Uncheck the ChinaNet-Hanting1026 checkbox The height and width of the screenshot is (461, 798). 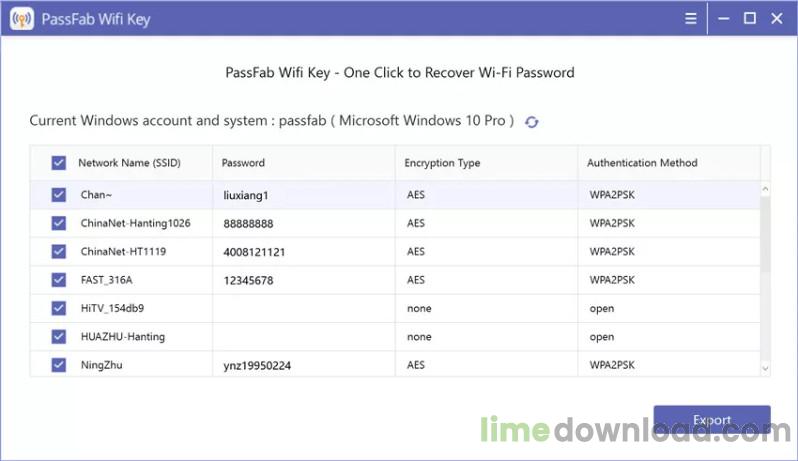click(58, 223)
